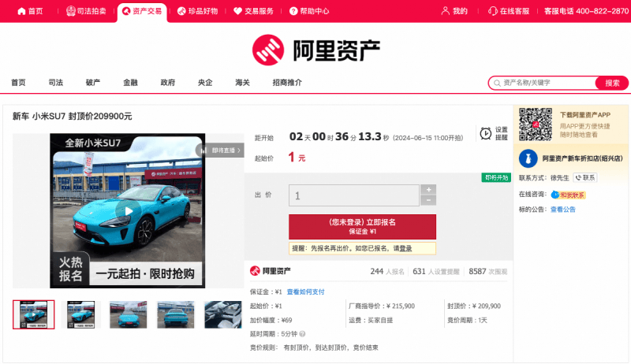Screen dimensions: 631x364
Task: Click the 8587 次围观 count
Action: pyautogui.click(x=487, y=272)
